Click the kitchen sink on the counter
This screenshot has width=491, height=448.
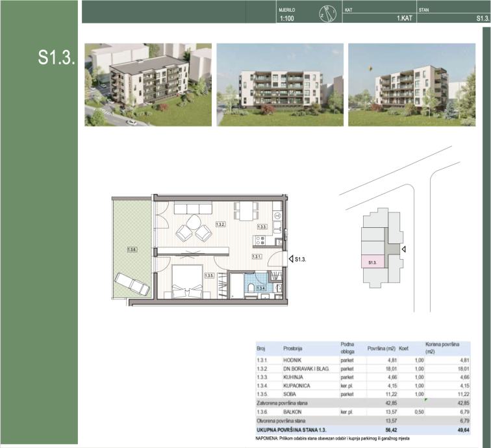[x=277, y=227]
